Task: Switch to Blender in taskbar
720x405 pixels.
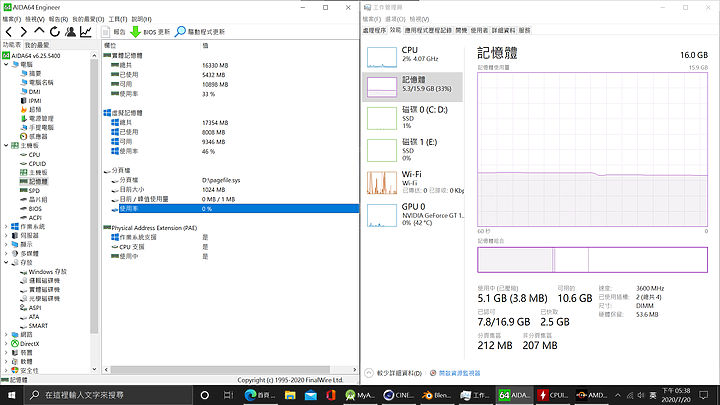Action: click(436, 395)
